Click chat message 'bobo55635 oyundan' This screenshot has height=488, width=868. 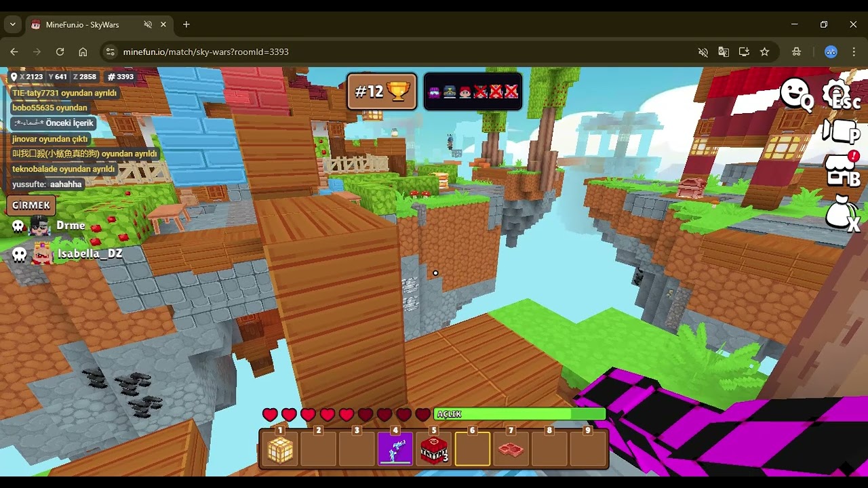[x=50, y=108]
